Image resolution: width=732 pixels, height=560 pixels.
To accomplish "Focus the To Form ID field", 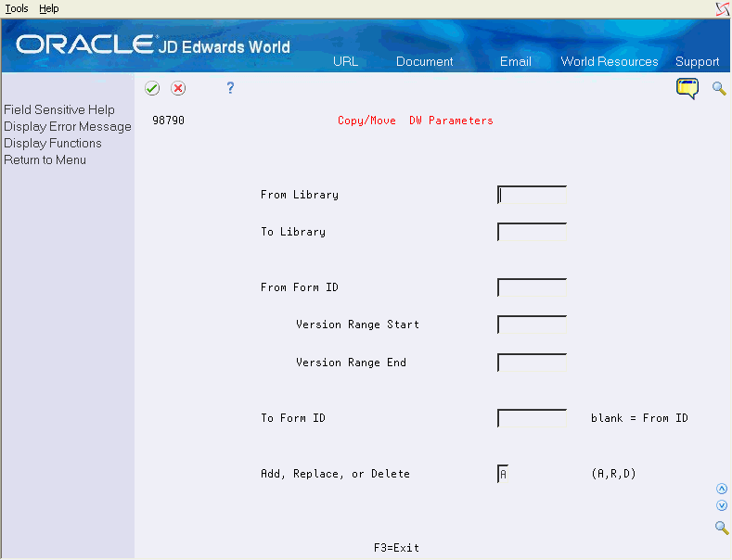I will (532, 418).
